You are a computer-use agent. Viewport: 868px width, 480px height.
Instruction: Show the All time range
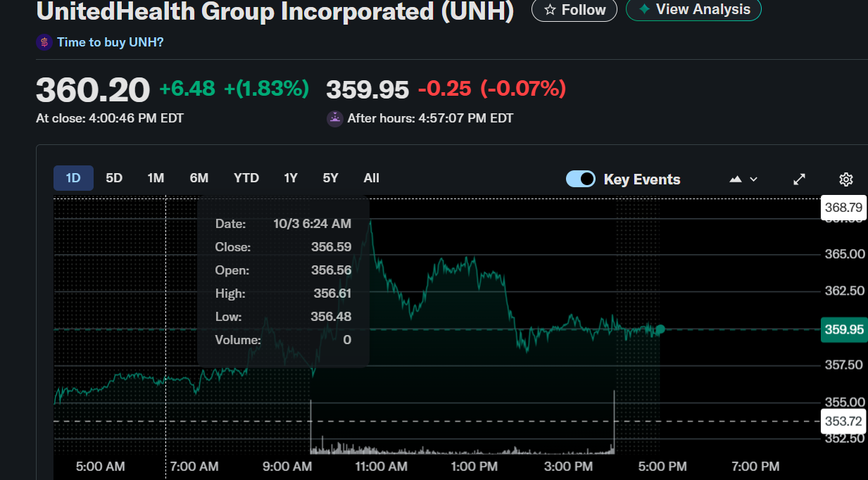372,178
